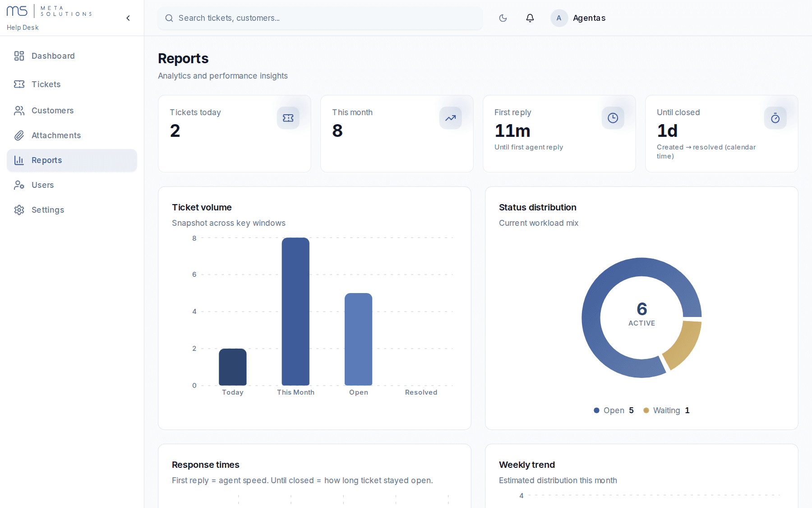Click the First reply value 11m
Screen dimensions: 812x508
pos(512,131)
